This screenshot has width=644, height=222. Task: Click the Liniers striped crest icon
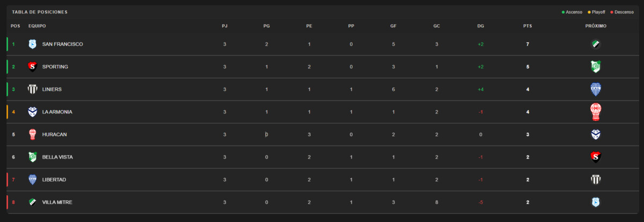point(32,89)
